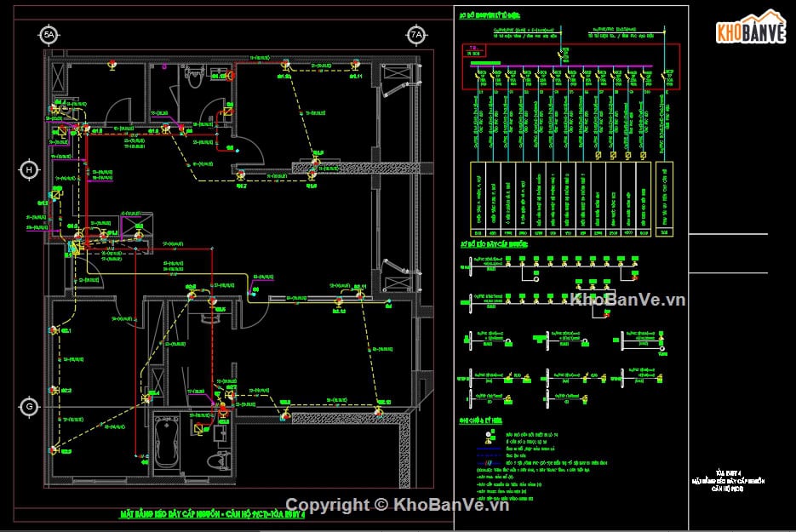Select the title block text at the lower right
The image size is (796, 532).
point(728,481)
